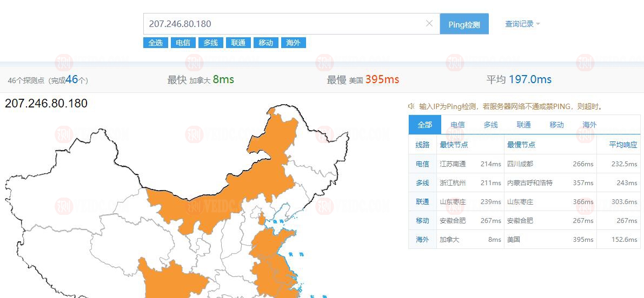Click the 多线 row label in table

[x=422, y=183]
